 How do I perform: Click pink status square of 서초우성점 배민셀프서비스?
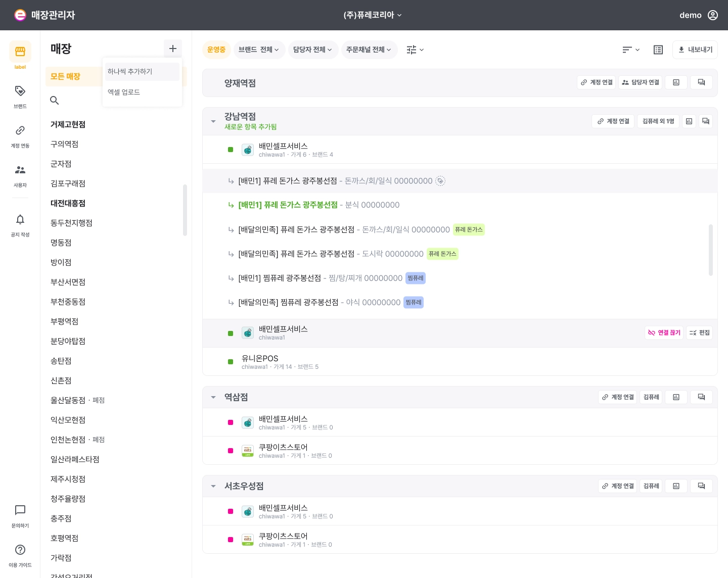point(231,511)
